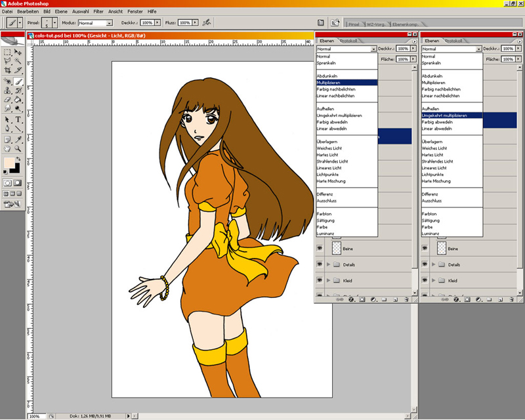Screen dimensions: 525x420
Task: Toggle palettes button in options bar
Action: pos(320,22)
